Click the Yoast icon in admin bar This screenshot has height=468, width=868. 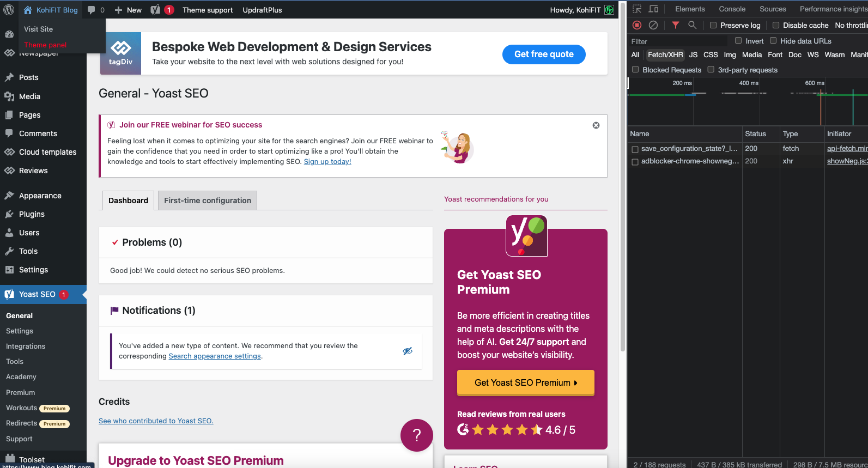156,10
